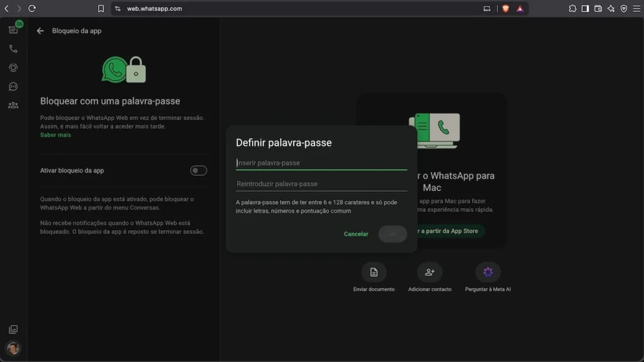Image resolution: width=644 pixels, height=362 pixels.
Task: Click Adicionar contacto shortcut icon
Action: pos(430,272)
